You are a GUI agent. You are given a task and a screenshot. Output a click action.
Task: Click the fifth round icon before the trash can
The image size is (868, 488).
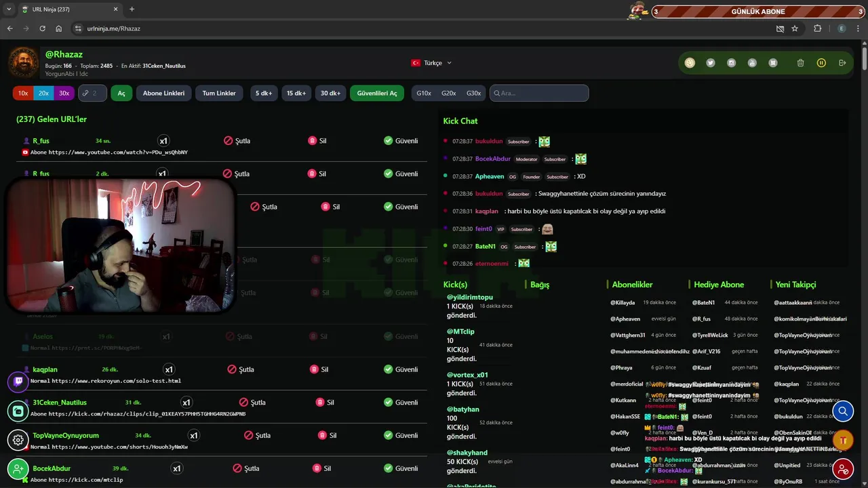pos(773,63)
